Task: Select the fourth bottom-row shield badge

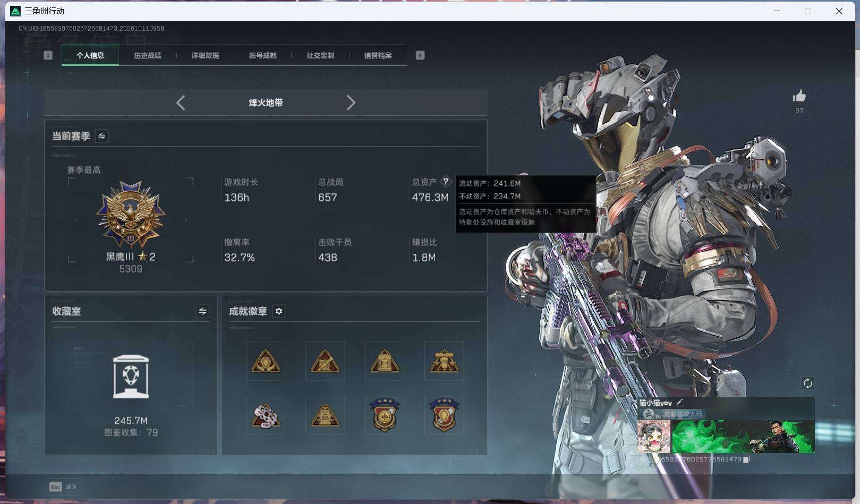Action: [x=444, y=415]
